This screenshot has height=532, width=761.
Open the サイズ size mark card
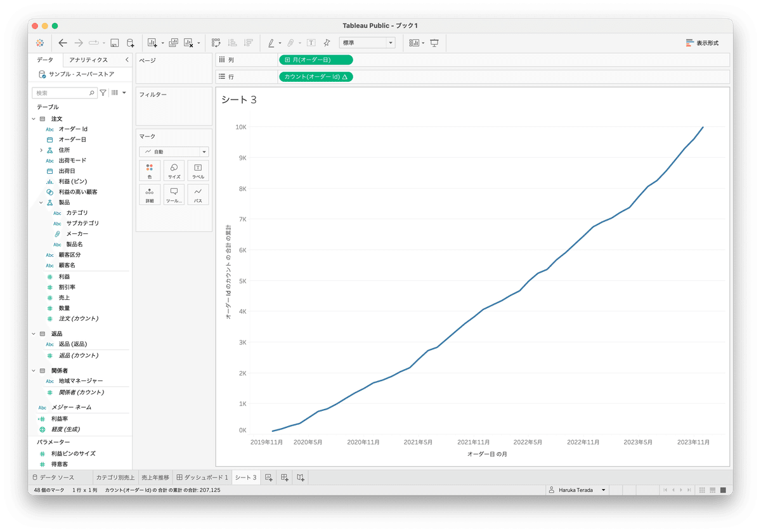click(174, 171)
